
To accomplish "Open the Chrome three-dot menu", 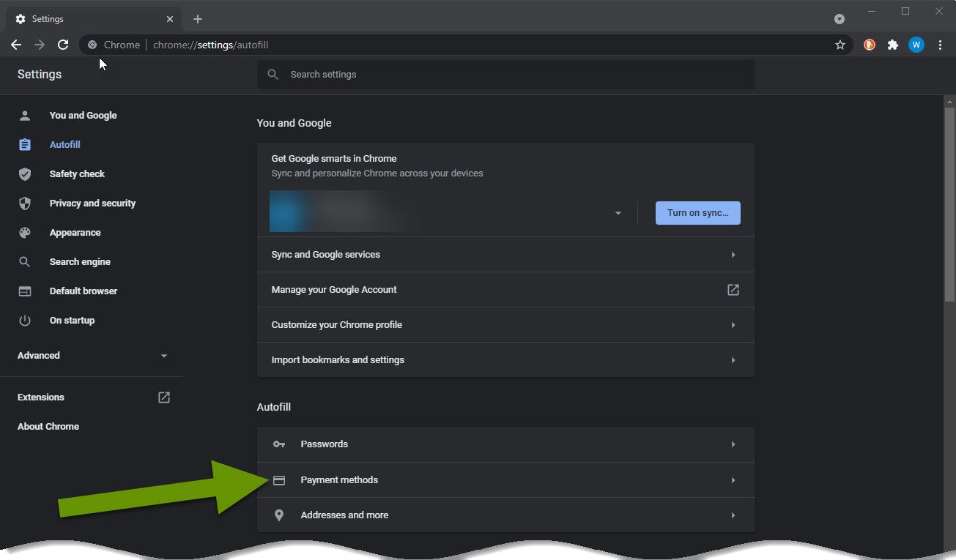I will [x=940, y=45].
